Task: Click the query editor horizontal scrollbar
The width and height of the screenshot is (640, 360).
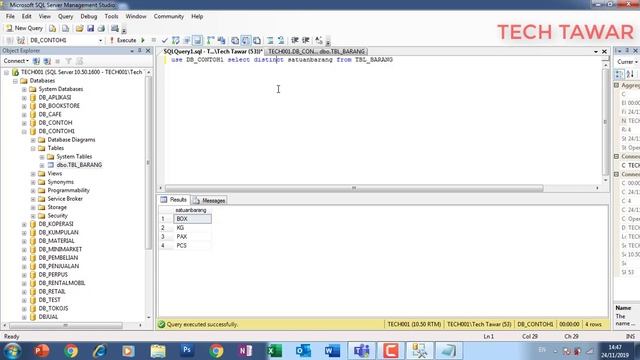Action: tap(353, 188)
